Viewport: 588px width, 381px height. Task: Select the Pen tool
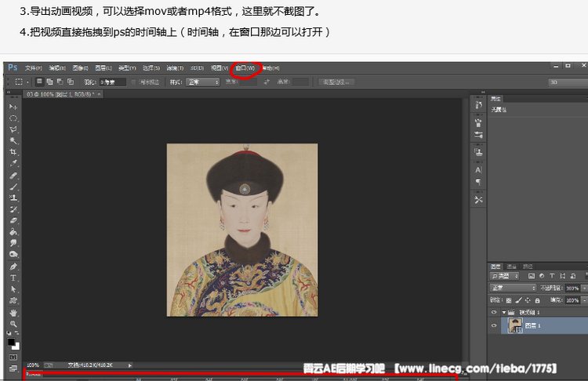pos(13,267)
